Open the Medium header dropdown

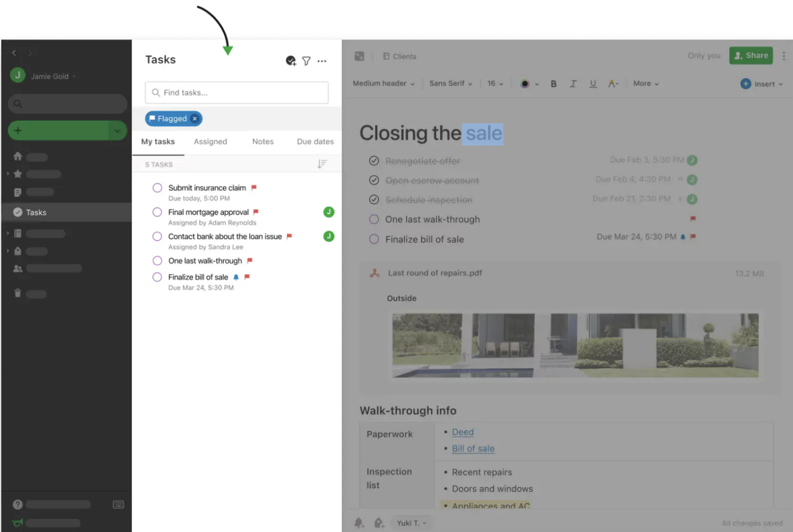point(383,83)
